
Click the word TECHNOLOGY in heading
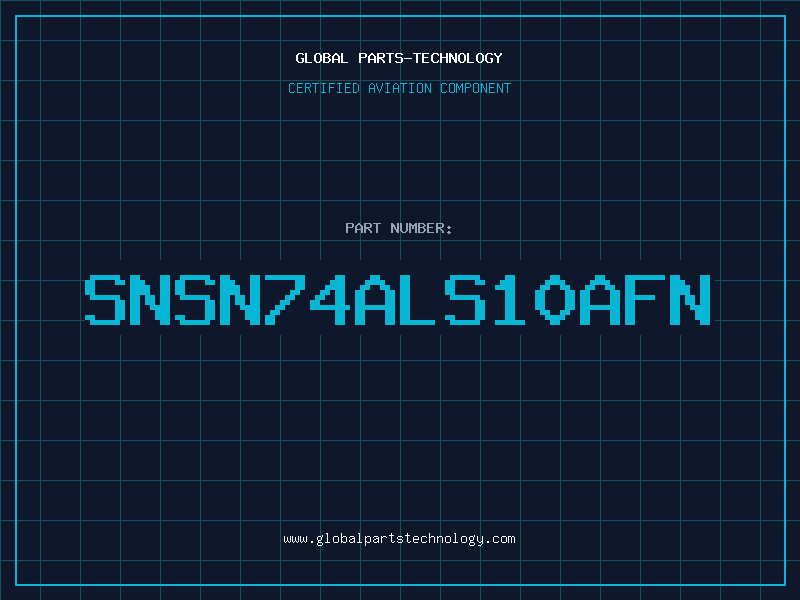tap(458, 58)
